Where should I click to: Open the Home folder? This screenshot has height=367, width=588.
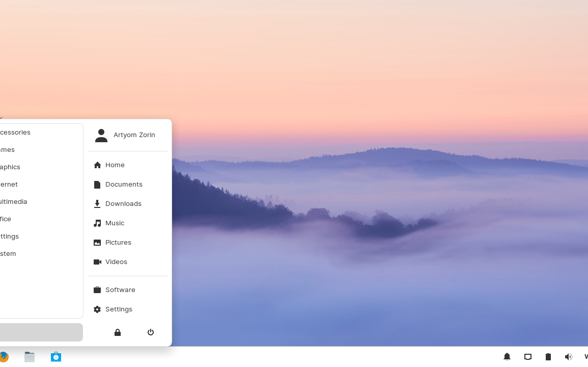[x=127, y=165]
